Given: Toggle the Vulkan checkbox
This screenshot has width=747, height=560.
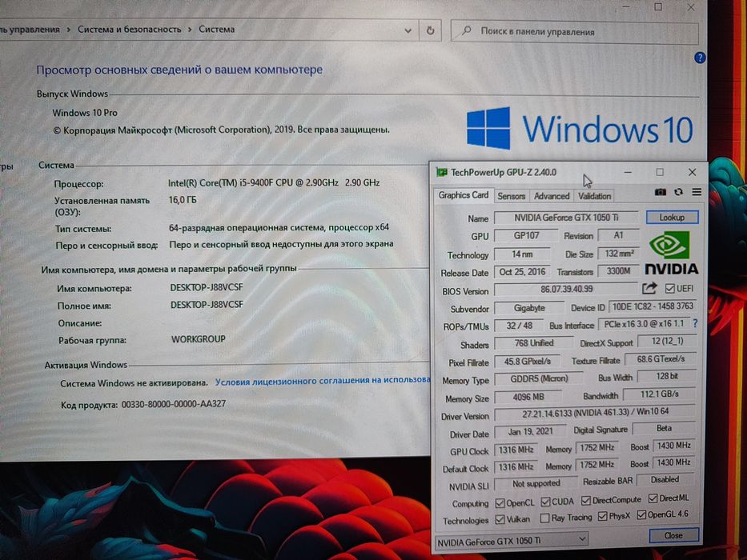Looking at the screenshot, I should (x=500, y=519).
